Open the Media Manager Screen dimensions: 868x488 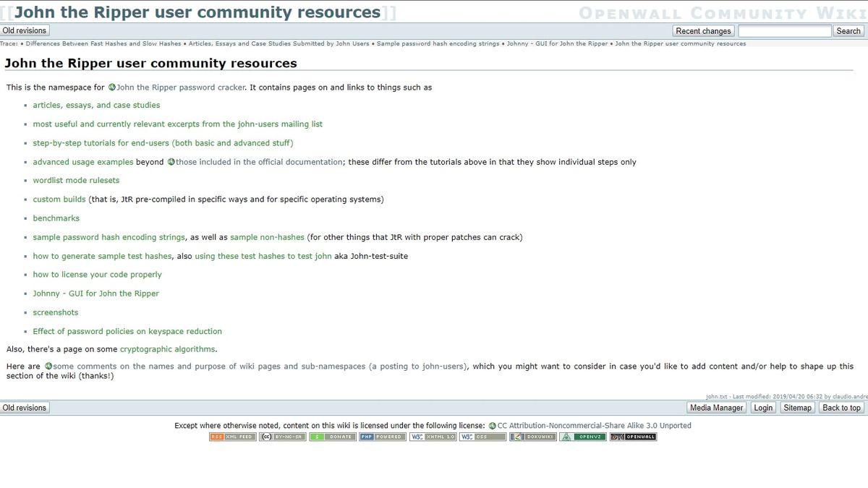[716, 408]
